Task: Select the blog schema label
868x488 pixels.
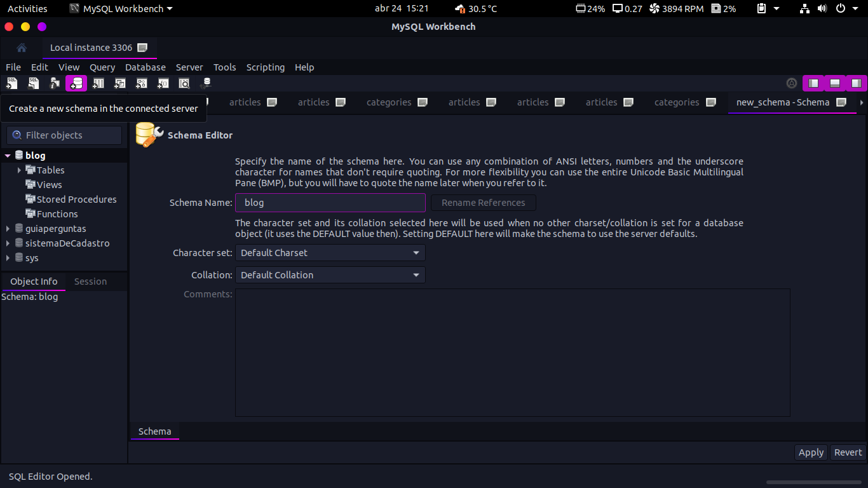Action: click(35, 156)
